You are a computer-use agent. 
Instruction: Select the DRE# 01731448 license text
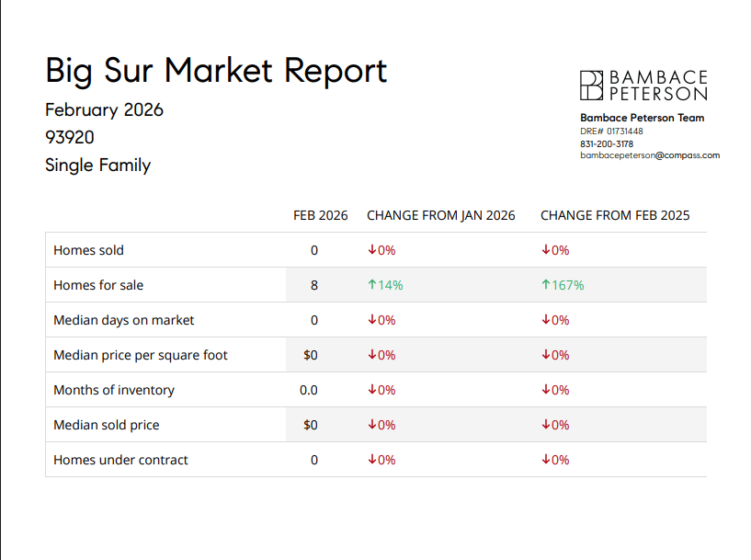611,131
